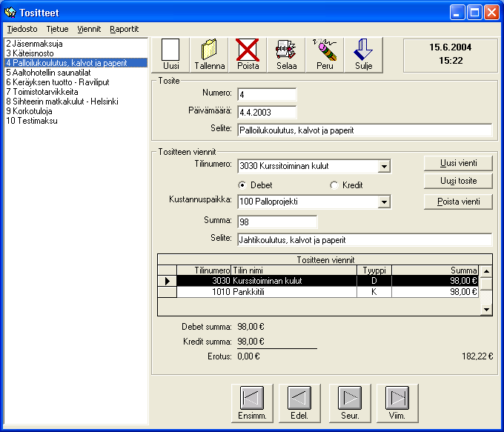Open the Tietue menu
Image resolution: width=504 pixels, height=432 pixels.
coord(57,29)
